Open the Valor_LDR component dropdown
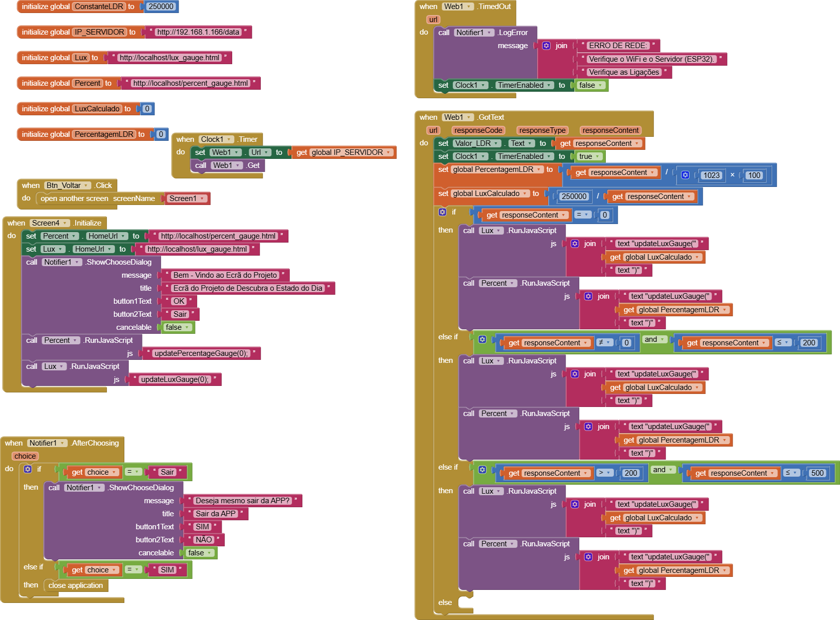Viewport: 840px width, 620px height. pos(476,143)
